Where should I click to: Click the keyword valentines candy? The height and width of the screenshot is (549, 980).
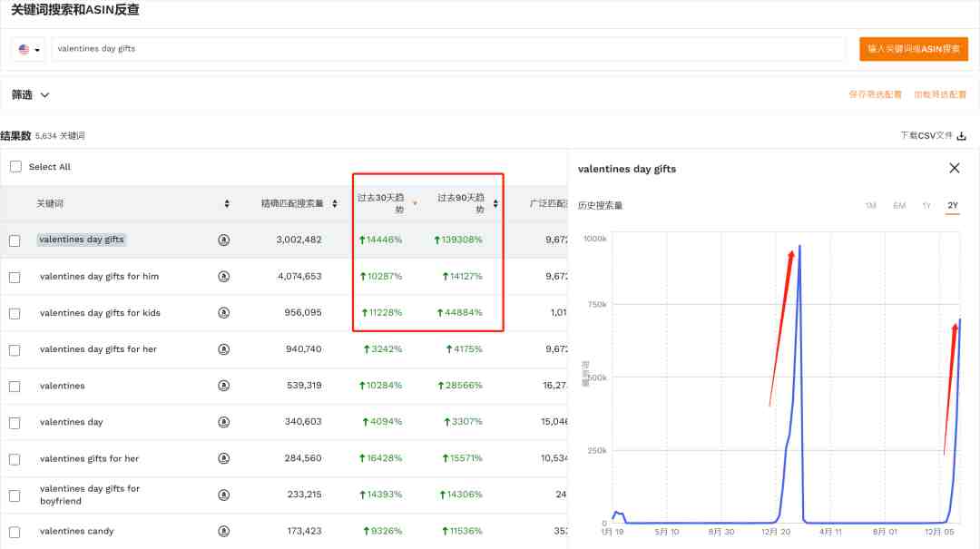click(x=77, y=531)
